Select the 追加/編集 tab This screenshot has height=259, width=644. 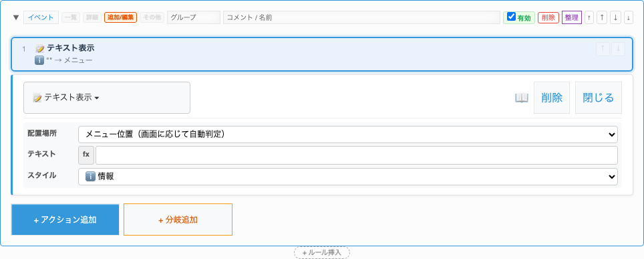120,17
